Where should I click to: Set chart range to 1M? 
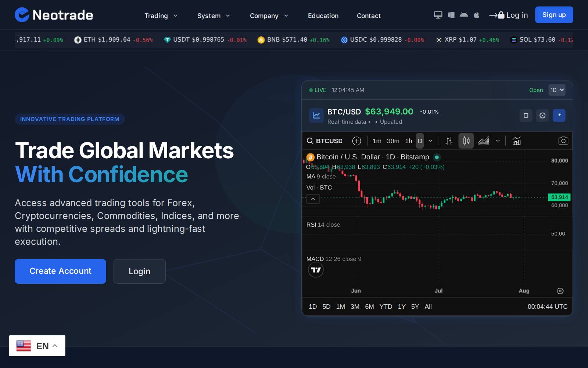point(341,307)
